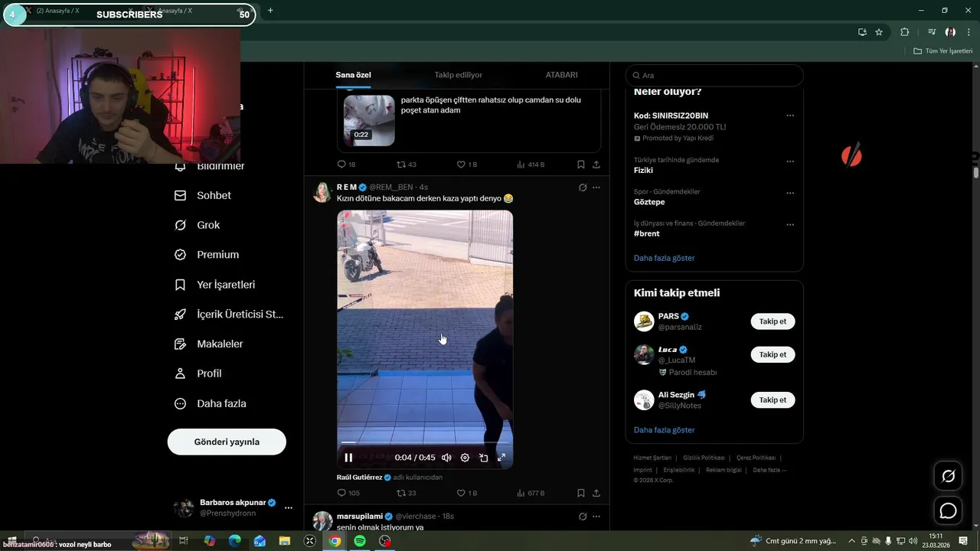Open video settings gear on the player
Screen dimensions: 980x551
(x=465, y=458)
